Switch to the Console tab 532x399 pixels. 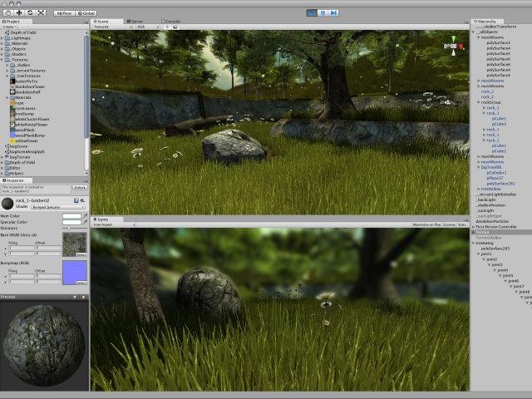click(171, 21)
